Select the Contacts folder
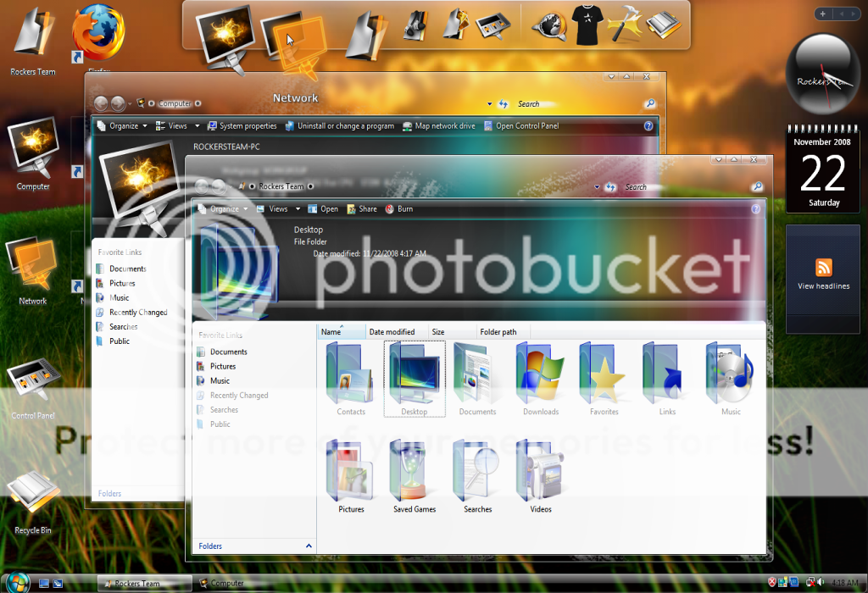Image resolution: width=868 pixels, height=593 pixels. 351,380
